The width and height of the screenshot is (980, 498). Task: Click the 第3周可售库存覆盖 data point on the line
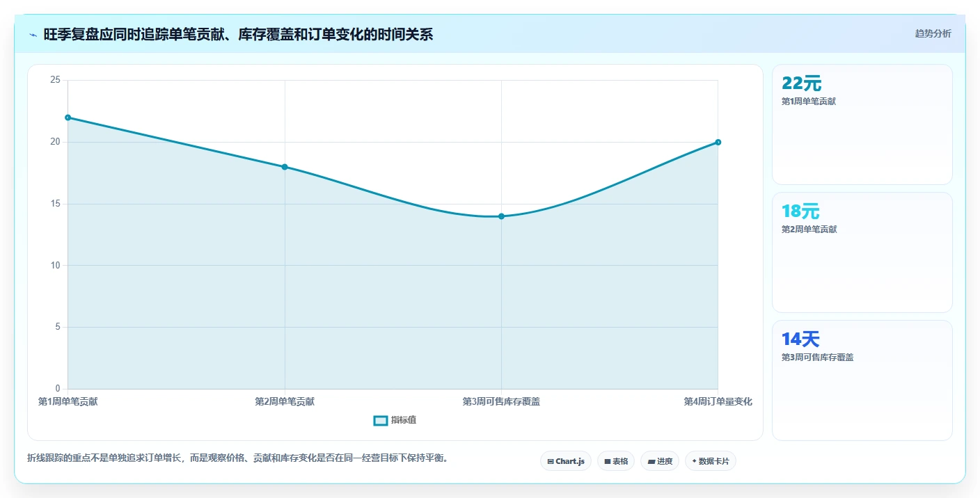point(501,216)
